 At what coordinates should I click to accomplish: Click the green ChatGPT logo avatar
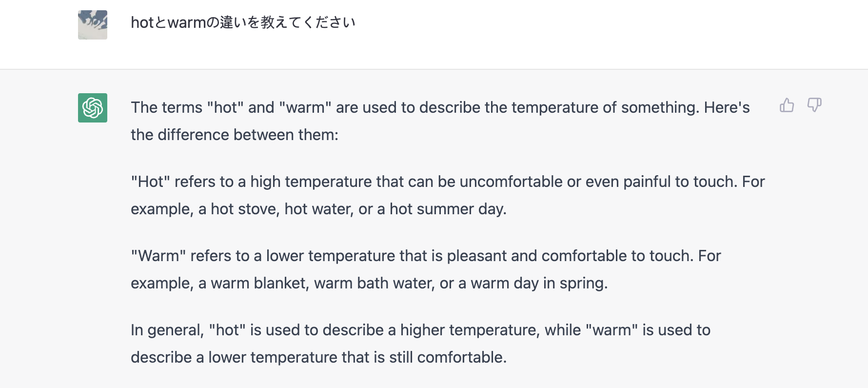[93, 108]
